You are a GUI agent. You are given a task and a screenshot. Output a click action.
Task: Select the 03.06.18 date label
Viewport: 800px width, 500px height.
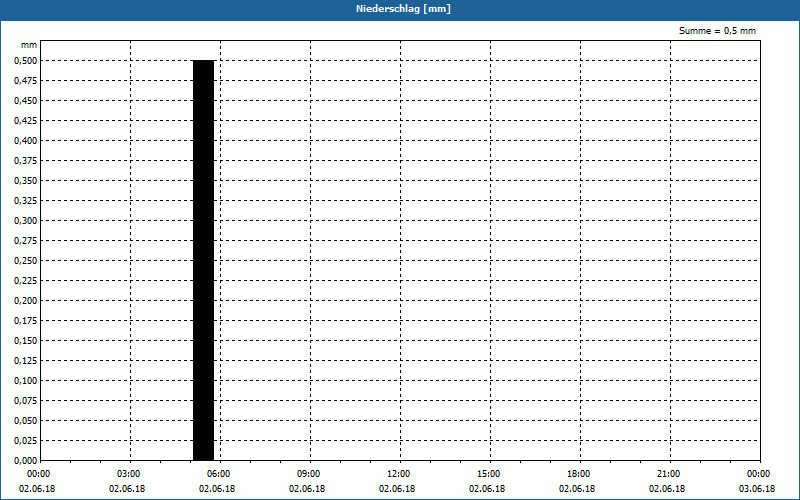coord(757,489)
